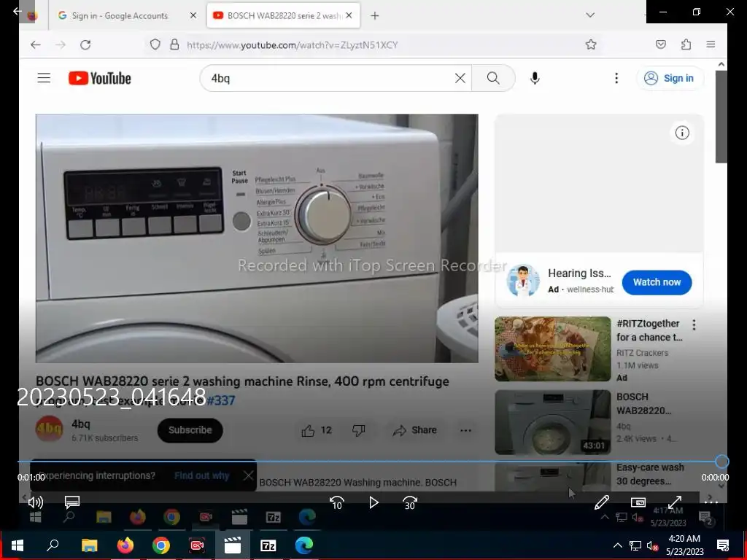The height and width of the screenshot is (560, 747).
Task: Open the pencil edit options in player
Action: coord(602,502)
